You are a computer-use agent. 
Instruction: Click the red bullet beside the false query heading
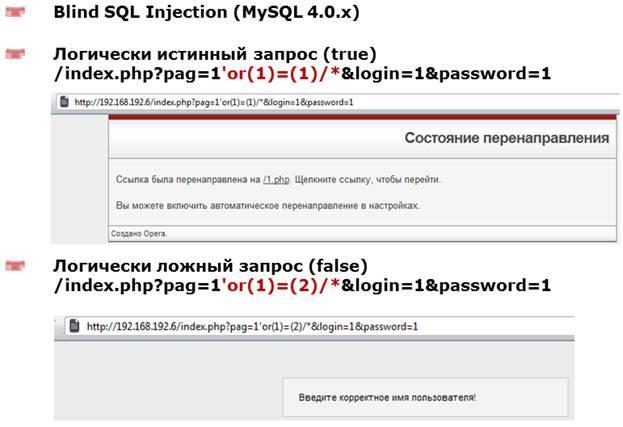(15, 266)
